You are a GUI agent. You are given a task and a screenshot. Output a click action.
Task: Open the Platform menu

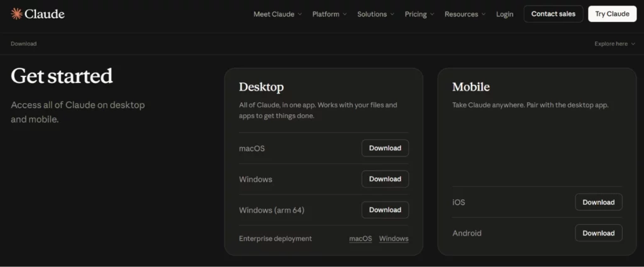pos(330,14)
